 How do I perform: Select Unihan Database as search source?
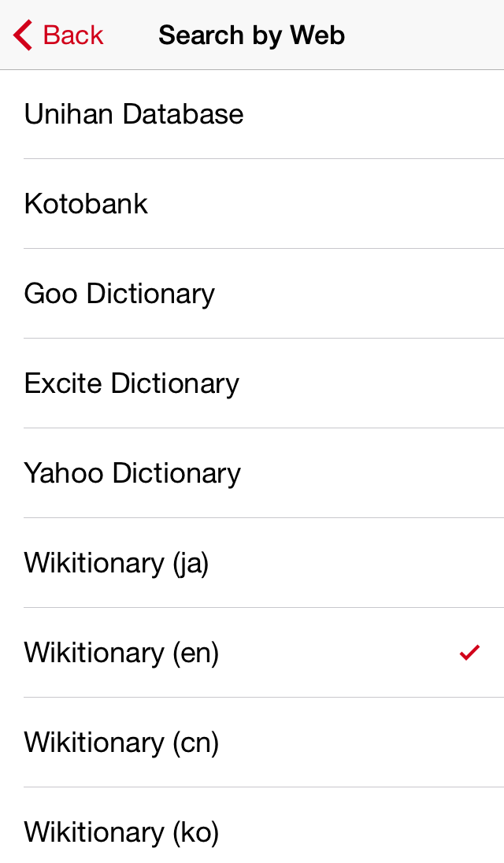click(x=134, y=115)
